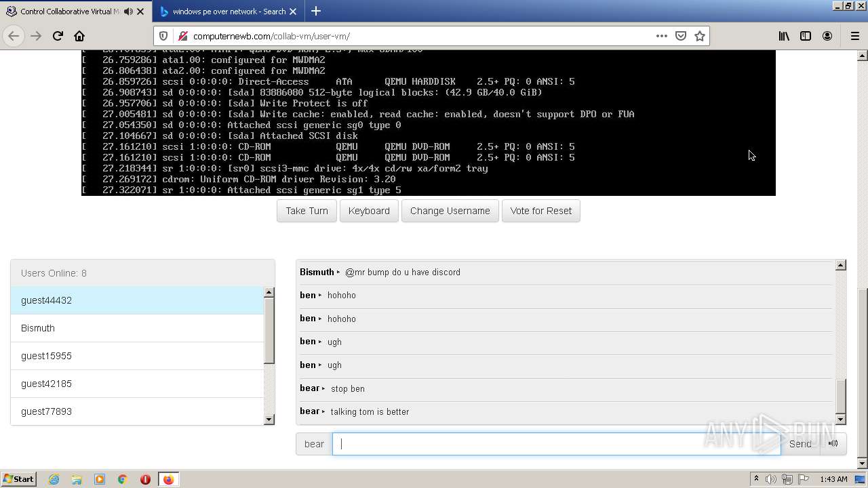Open tracking protection shield info
The image size is (868, 488).
coord(163,36)
